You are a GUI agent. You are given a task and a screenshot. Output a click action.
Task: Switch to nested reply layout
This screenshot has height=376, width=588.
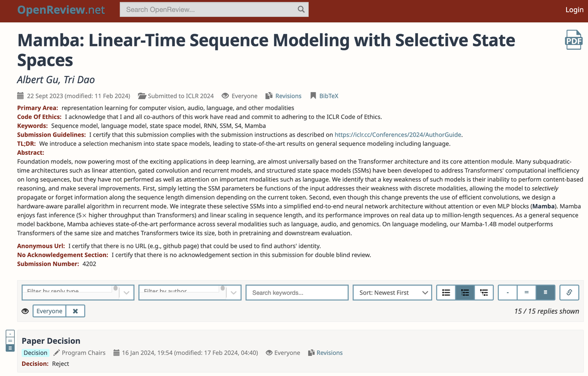pyautogui.click(x=484, y=292)
